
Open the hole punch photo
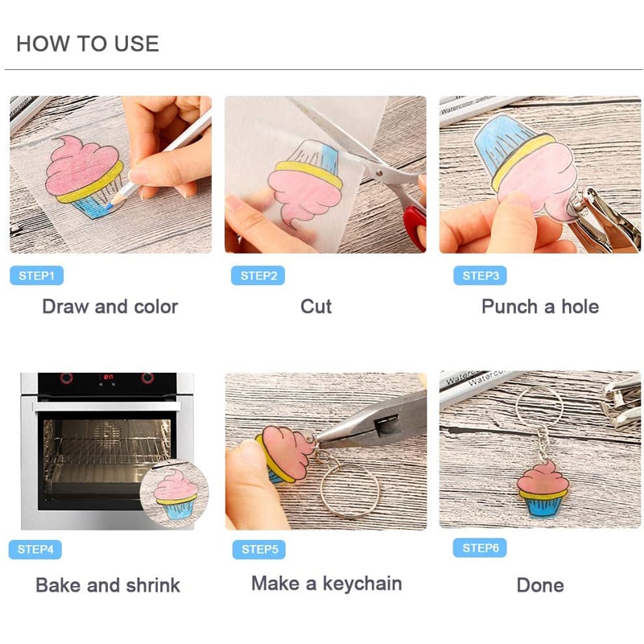tap(540, 175)
